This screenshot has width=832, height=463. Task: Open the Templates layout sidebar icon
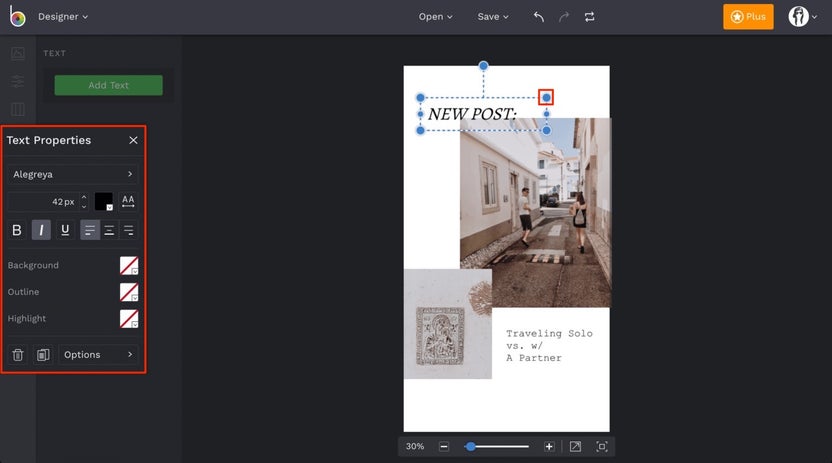click(18, 109)
